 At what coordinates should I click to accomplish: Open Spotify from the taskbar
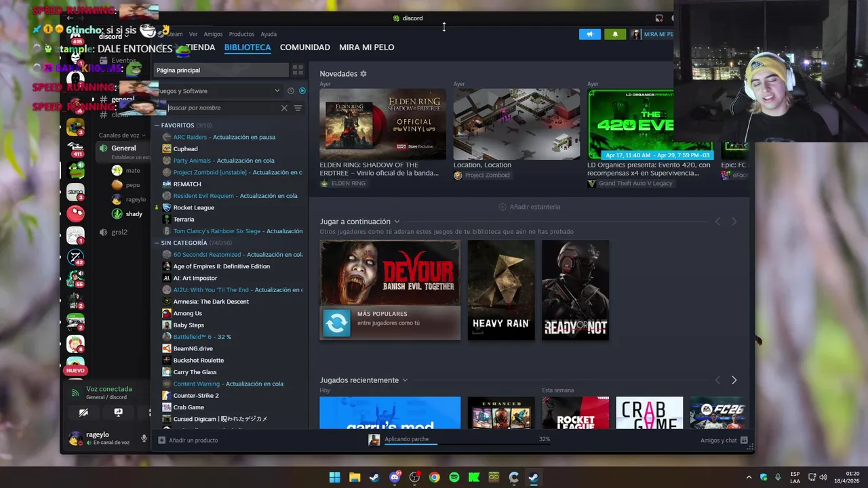point(454,477)
